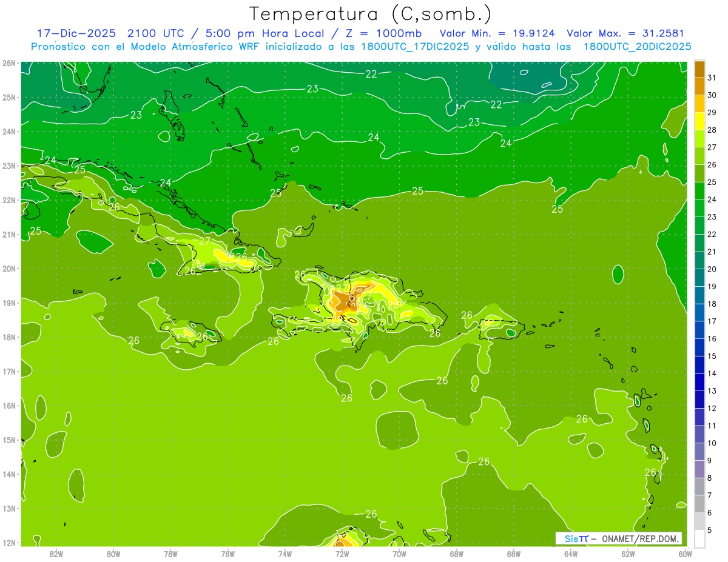Click the "28" label on the color scale

pos(712,130)
